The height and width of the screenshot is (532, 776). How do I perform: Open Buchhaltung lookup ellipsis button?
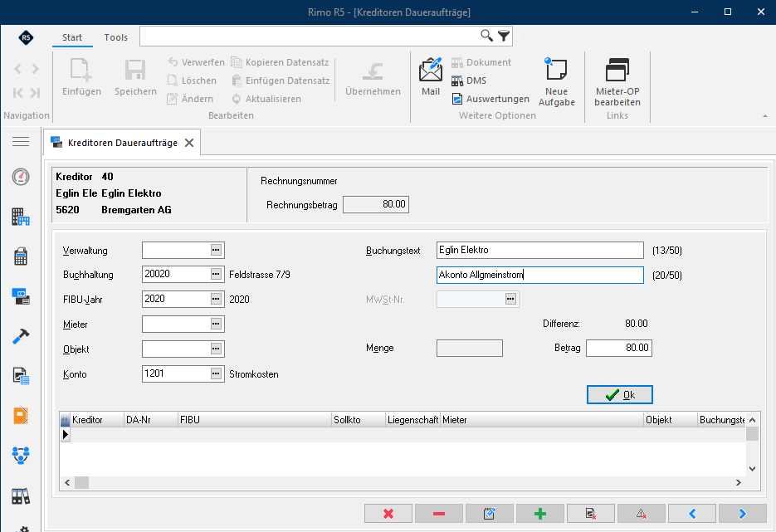coord(217,274)
